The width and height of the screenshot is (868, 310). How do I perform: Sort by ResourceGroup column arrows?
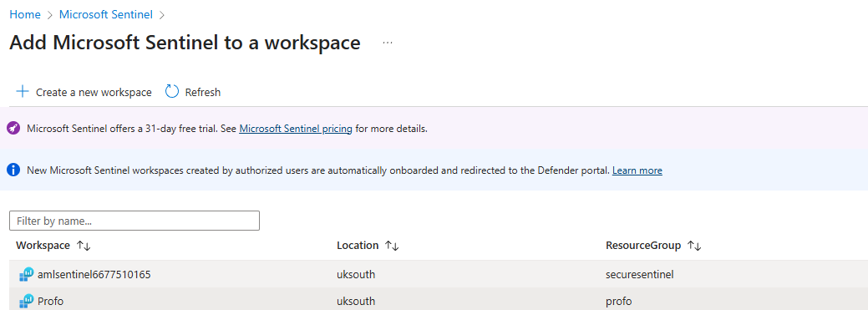pos(694,246)
